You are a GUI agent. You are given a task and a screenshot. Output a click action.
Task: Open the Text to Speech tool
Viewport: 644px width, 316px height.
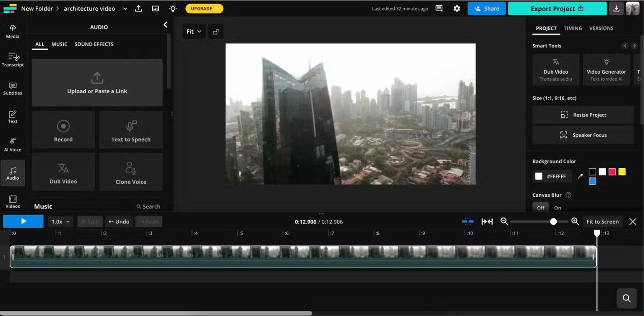click(131, 130)
